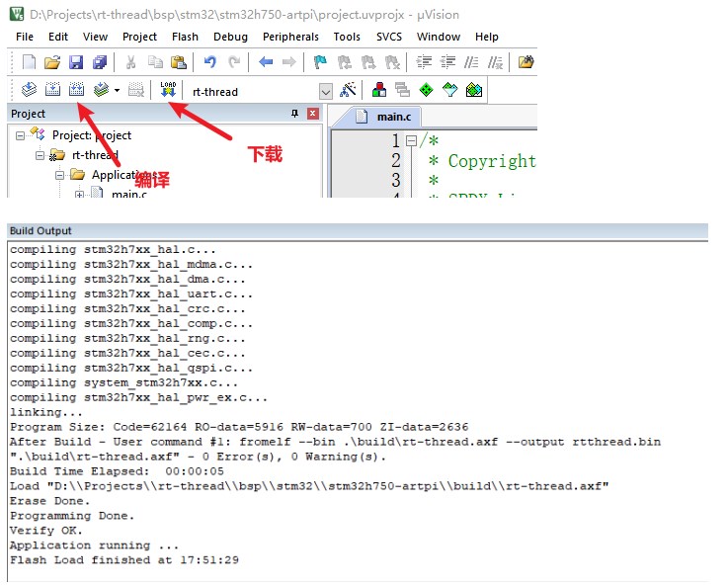This screenshot has width=728, height=587.
Task: Expand the main.c tree item
Action: pos(79,195)
